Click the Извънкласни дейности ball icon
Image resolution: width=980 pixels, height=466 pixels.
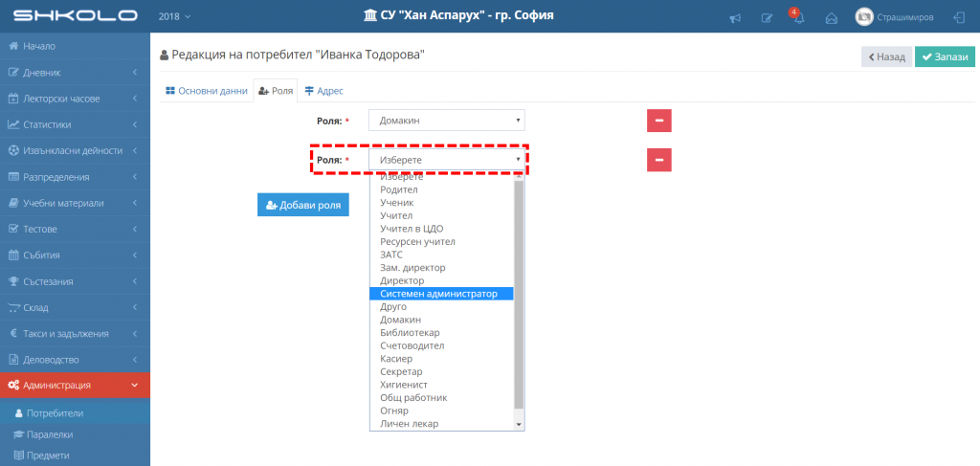pos(12,150)
